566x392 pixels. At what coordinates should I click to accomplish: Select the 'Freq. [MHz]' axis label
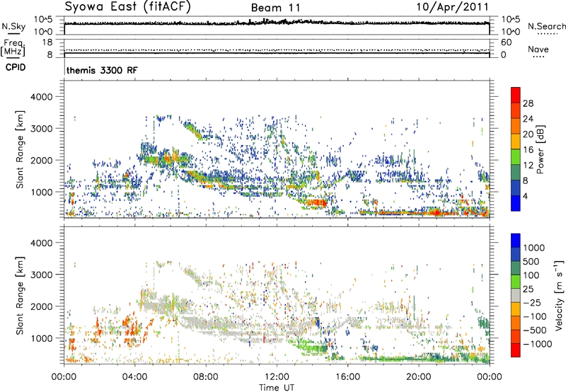[x=13, y=47]
